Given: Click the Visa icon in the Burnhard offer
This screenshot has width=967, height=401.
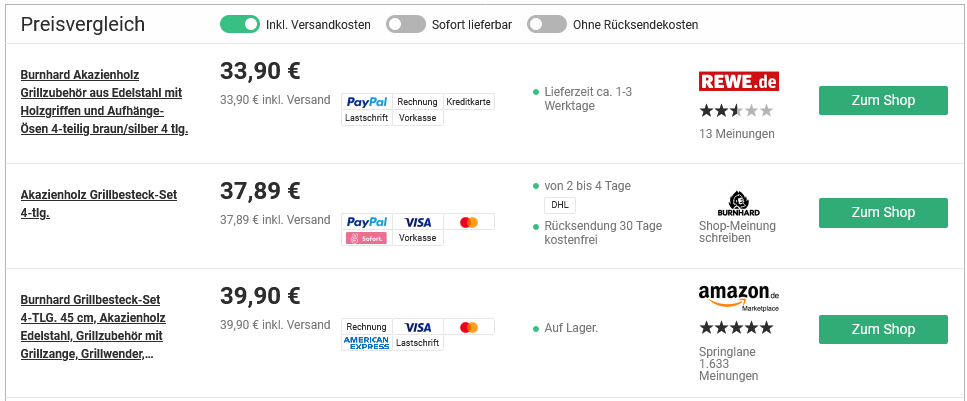Looking at the screenshot, I should point(418,222).
